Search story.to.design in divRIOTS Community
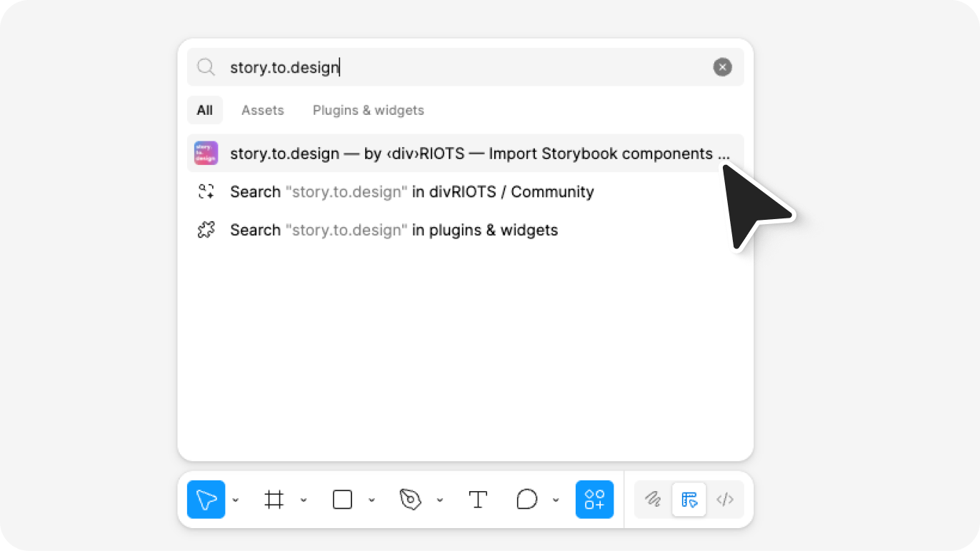The height and width of the screenshot is (551, 980). pos(411,191)
